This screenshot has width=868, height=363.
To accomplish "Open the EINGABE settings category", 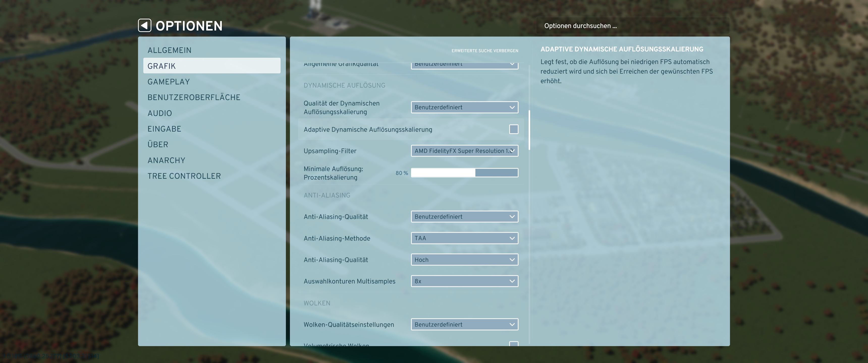I will click(212, 129).
